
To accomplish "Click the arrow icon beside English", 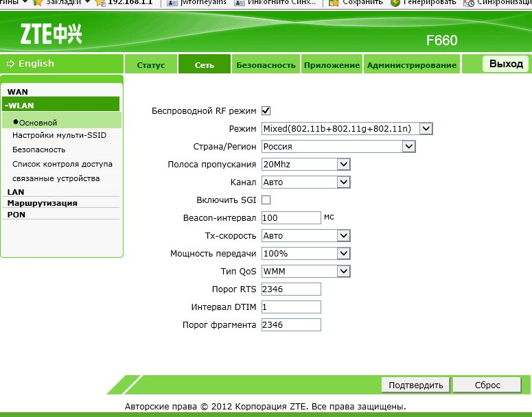I will 10,64.
